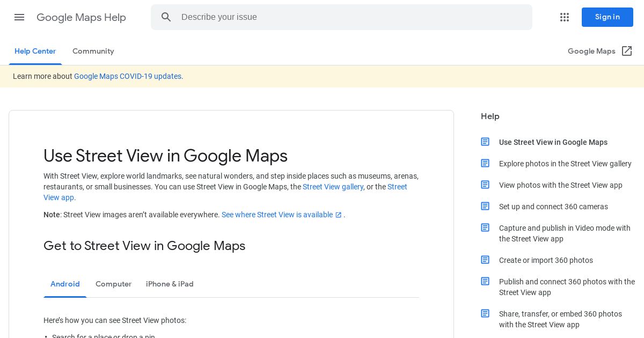Select the iPhone & iPad instructions tab
The image size is (644, 338).
click(170, 284)
